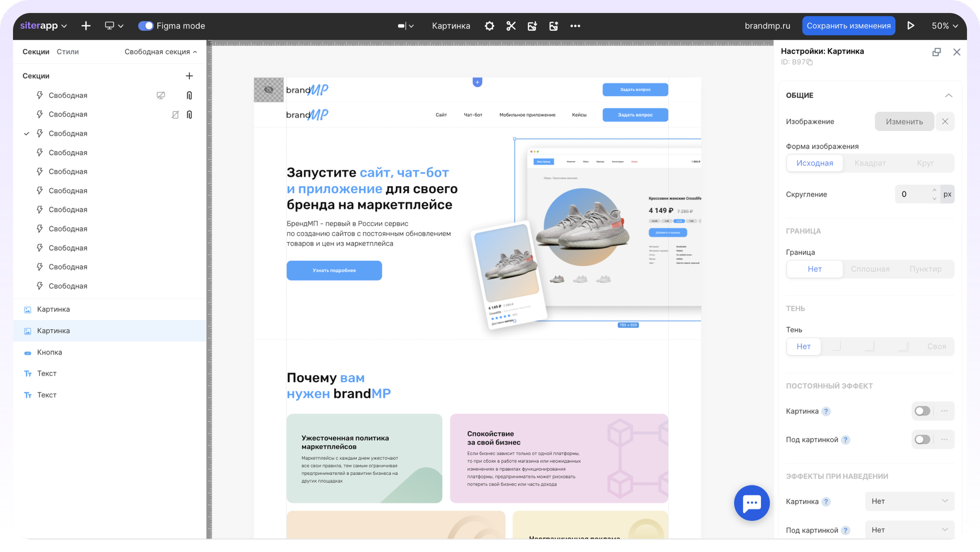
Task: Pop out the settings panel window icon
Action: [x=936, y=52]
